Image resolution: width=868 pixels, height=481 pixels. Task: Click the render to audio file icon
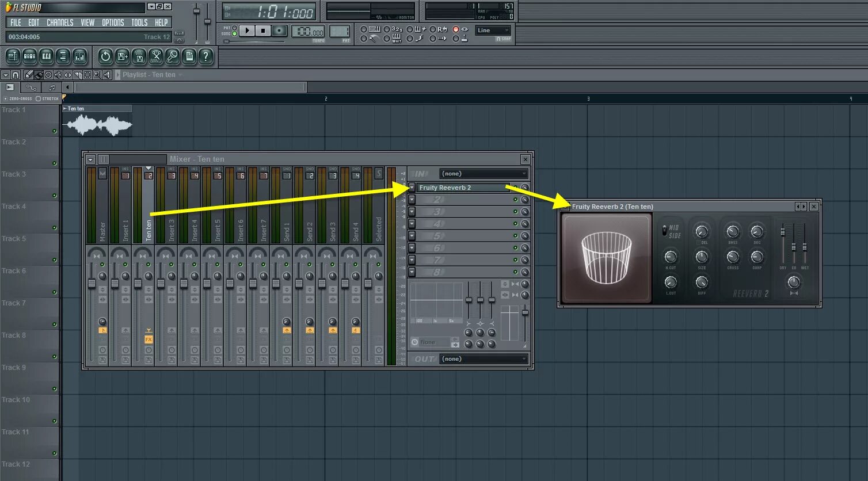139,56
